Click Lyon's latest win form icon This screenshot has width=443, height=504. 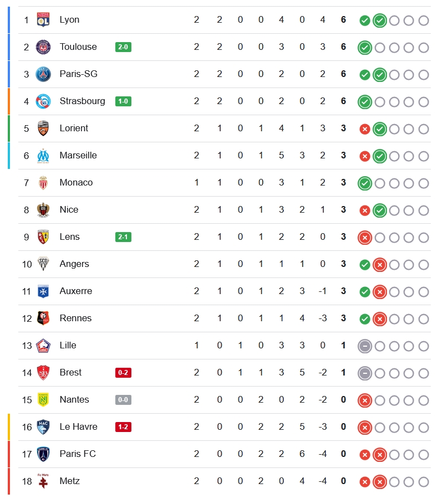380,20
